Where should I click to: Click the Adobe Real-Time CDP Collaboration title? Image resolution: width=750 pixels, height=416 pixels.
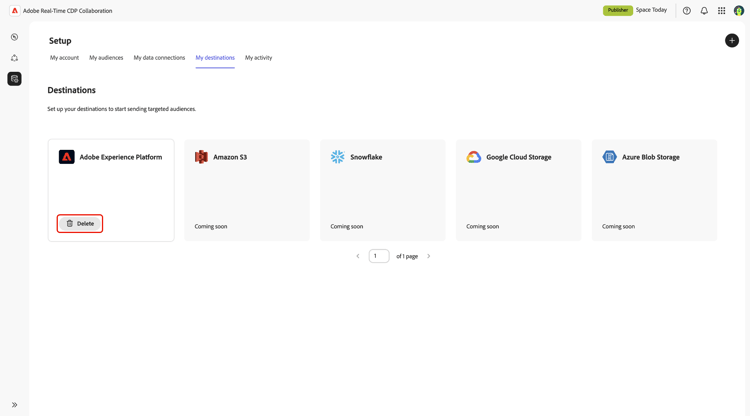[x=67, y=11]
